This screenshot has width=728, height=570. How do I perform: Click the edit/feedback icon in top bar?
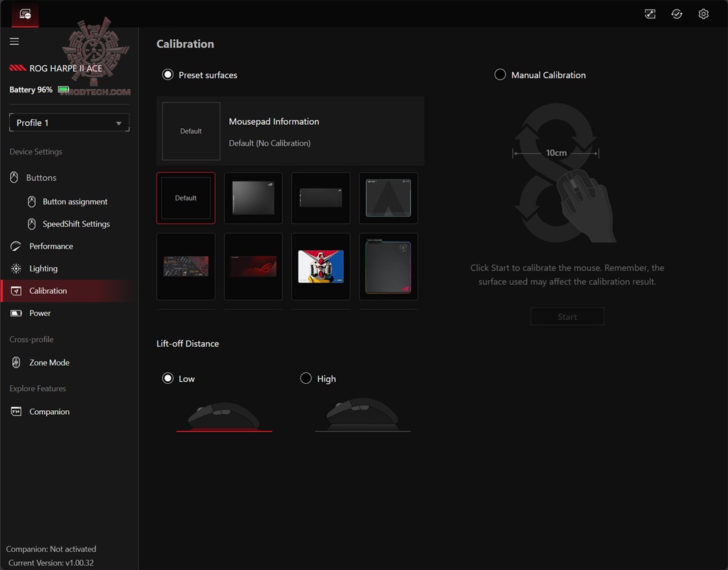click(650, 14)
